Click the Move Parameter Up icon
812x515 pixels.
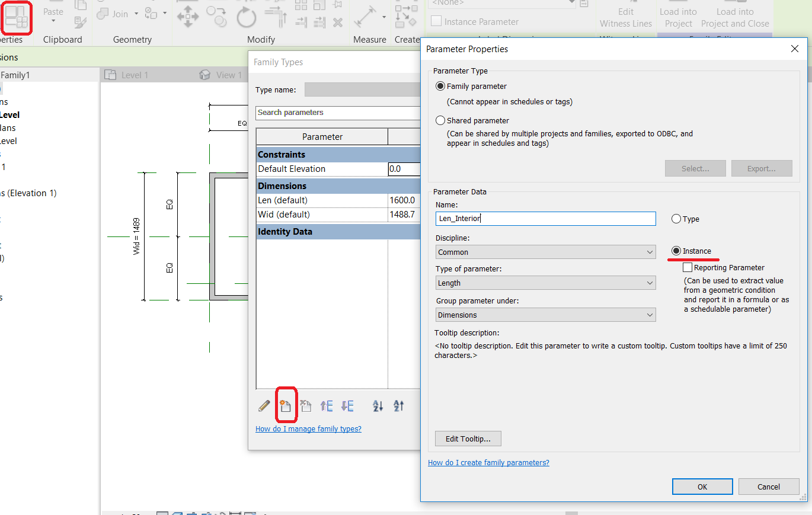tap(326, 405)
